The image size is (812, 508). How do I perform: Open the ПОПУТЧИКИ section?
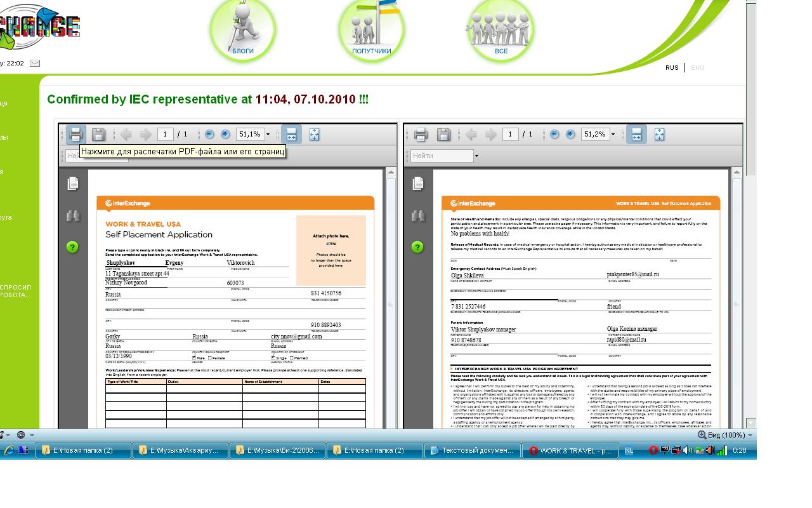372,30
